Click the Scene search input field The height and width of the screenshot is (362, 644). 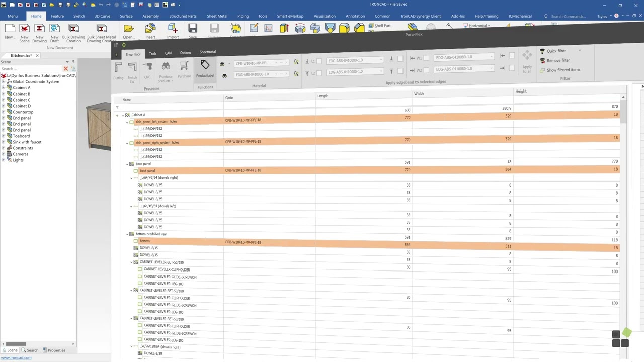[x=31, y=69]
